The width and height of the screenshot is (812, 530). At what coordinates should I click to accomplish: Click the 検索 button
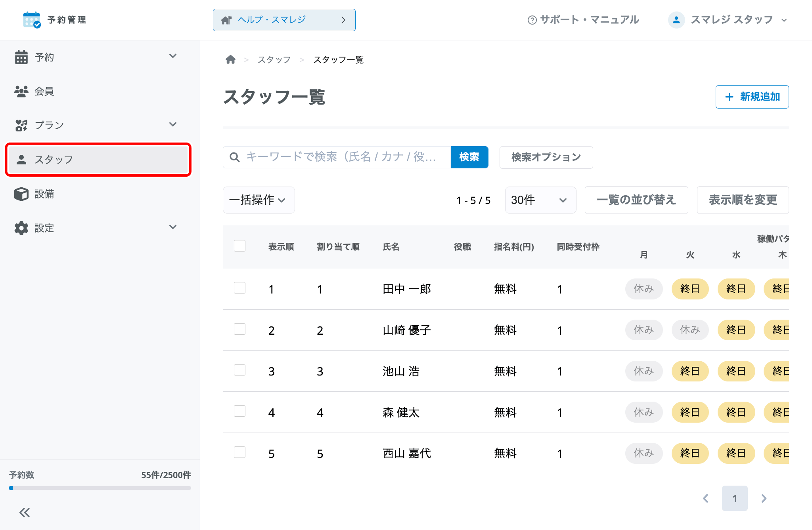pos(469,157)
